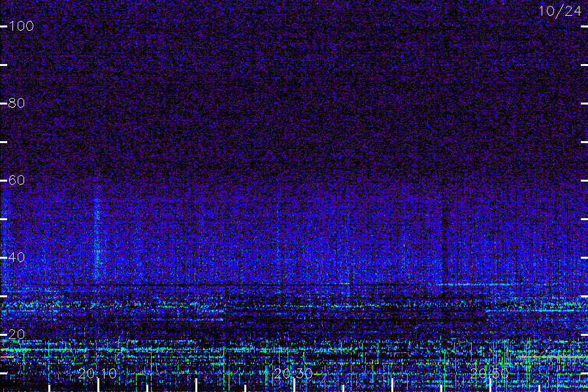Screen dimensions: 588x392
Task: Click the 40 frequency axis label
Action: click(16, 257)
